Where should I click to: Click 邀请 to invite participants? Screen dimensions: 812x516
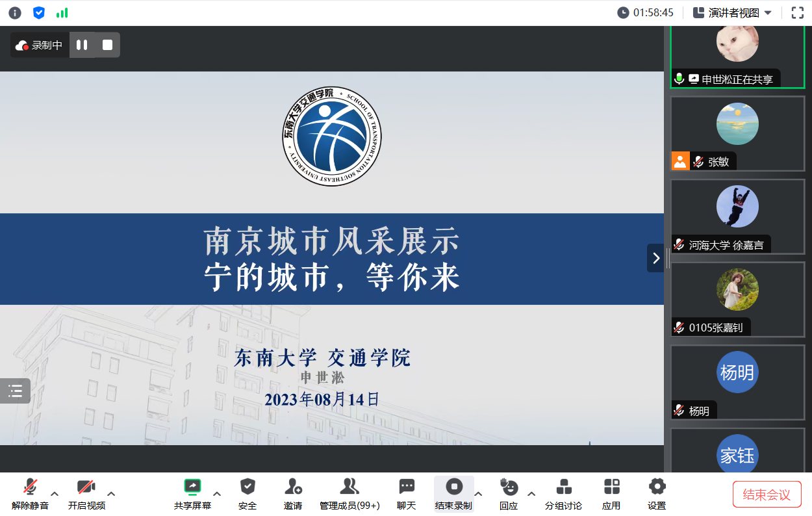293,495
